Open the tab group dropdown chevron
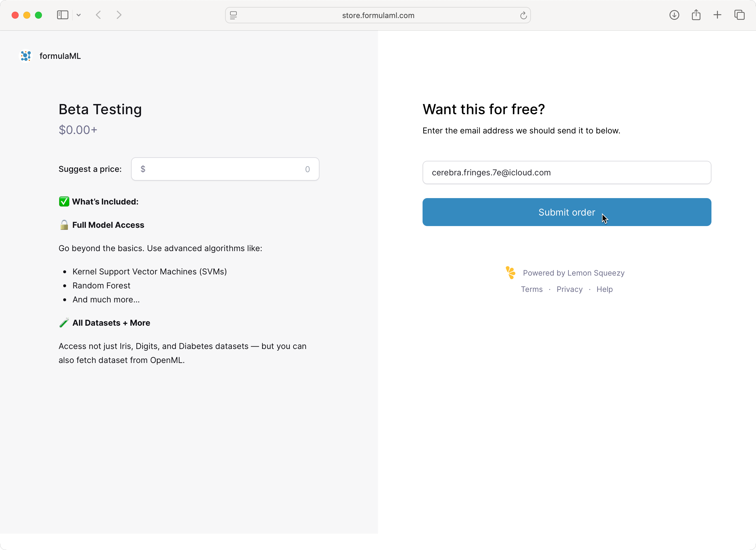The image size is (756, 550). (x=79, y=15)
